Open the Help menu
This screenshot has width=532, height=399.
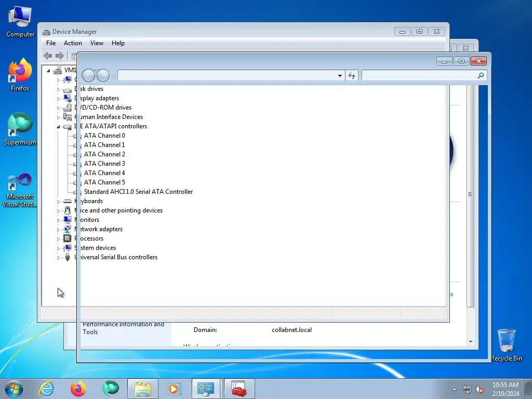(118, 43)
